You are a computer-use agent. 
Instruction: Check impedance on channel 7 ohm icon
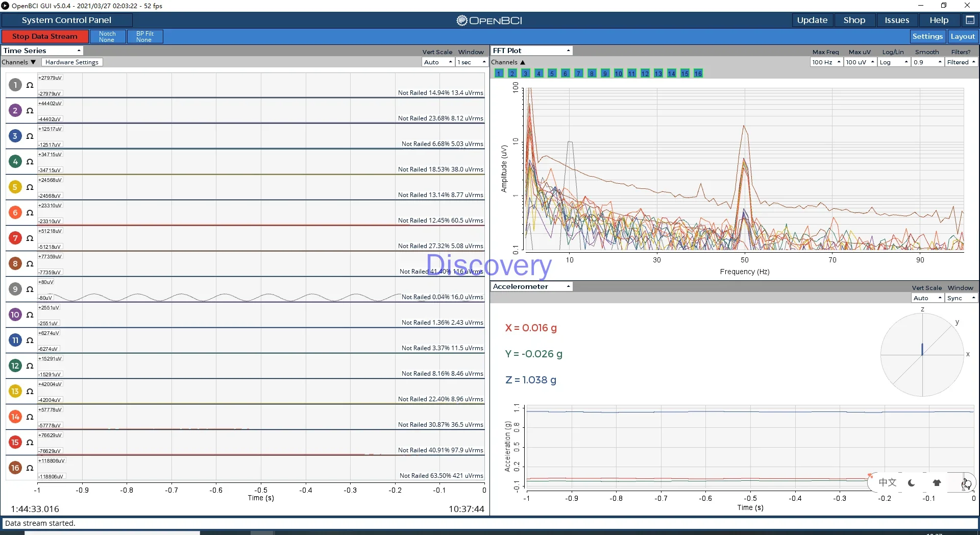pyautogui.click(x=30, y=238)
